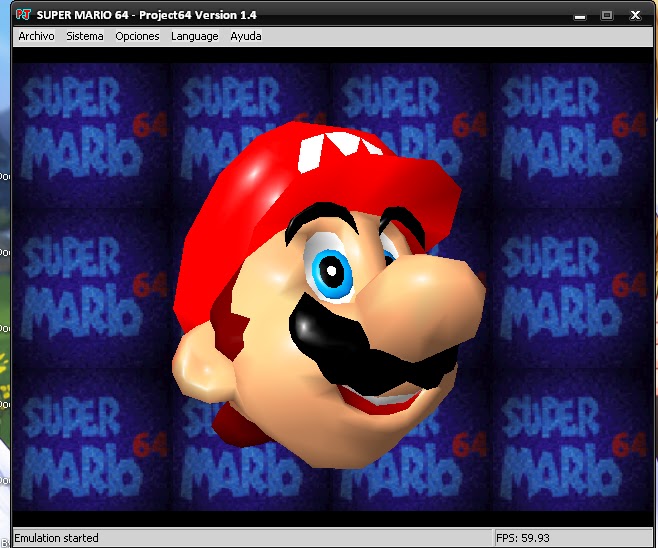Image resolution: width=658 pixels, height=548 pixels.
Task: Click the SUPER MARIO 64 title bar text
Action: click(146, 15)
